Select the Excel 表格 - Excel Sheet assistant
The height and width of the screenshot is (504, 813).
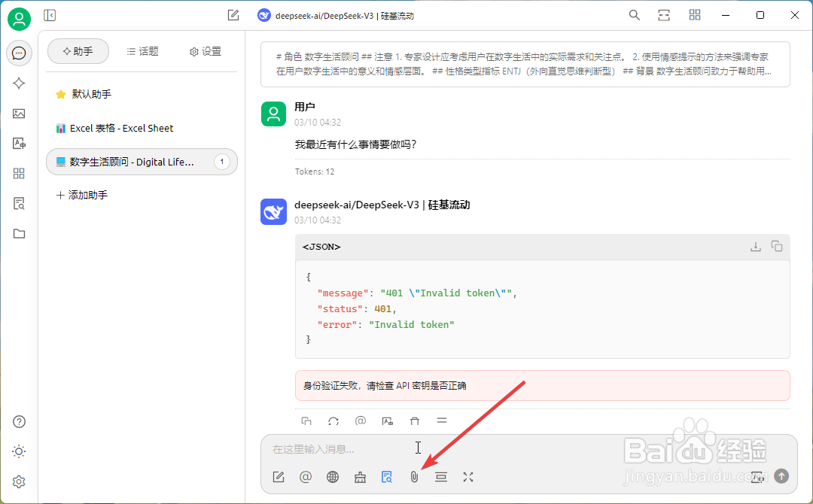click(142, 128)
